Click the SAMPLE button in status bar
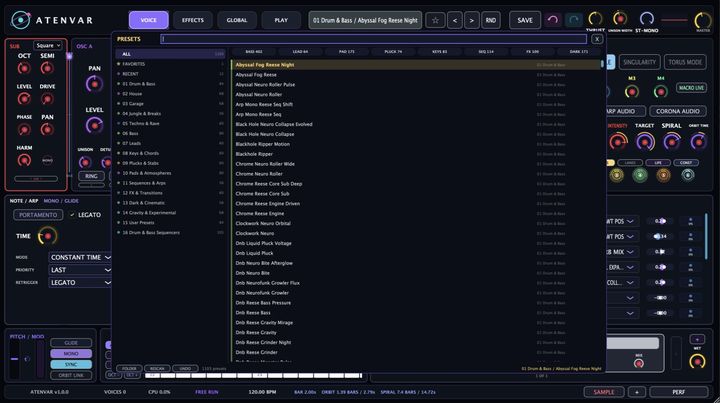 click(604, 392)
